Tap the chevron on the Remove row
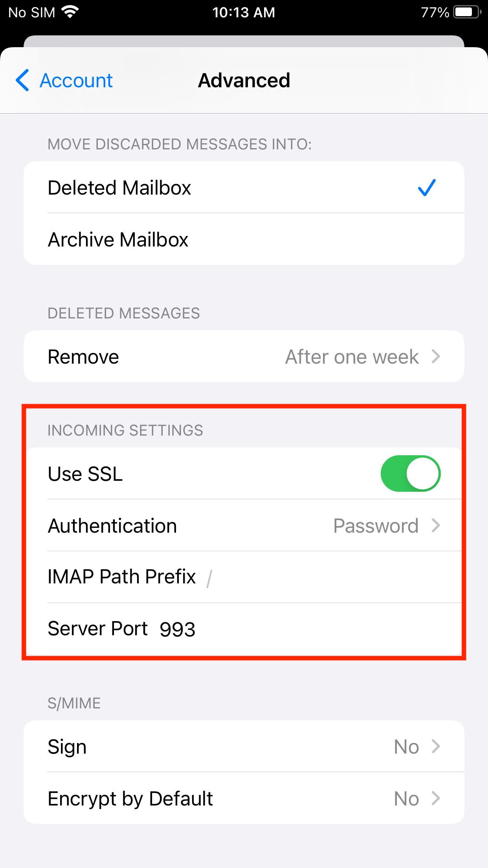488x868 pixels. pos(436,357)
